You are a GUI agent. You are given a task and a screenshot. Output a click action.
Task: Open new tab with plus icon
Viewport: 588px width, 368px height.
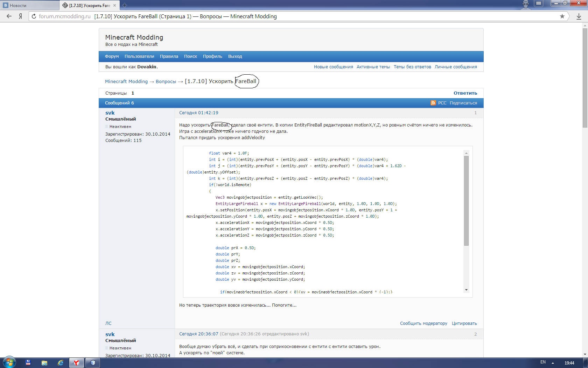[125, 5]
